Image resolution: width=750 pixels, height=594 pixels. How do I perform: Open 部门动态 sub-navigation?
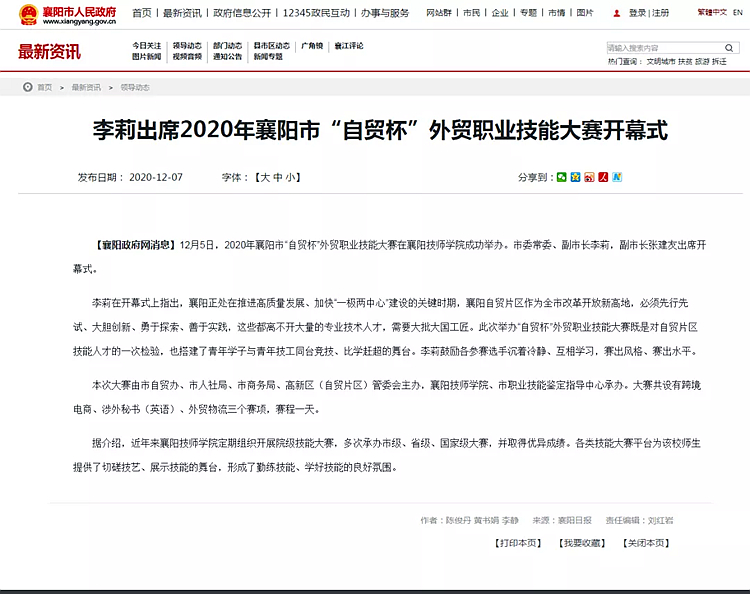(228, 46)
